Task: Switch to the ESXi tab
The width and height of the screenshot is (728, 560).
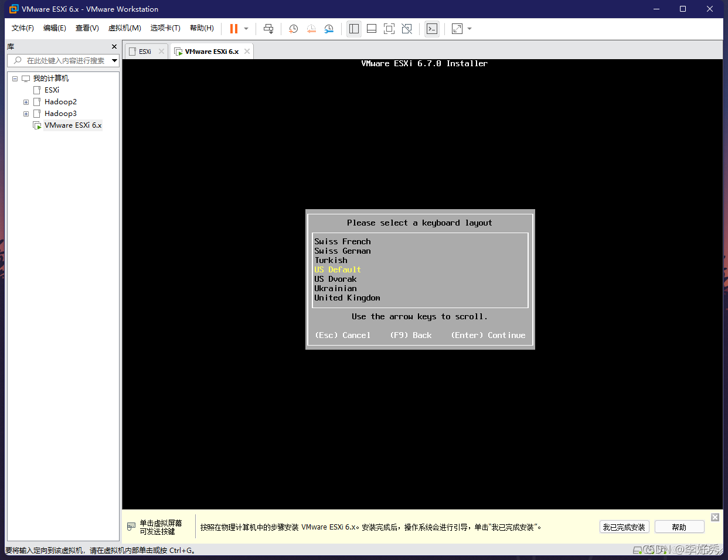Action: (x=145, y=52)
